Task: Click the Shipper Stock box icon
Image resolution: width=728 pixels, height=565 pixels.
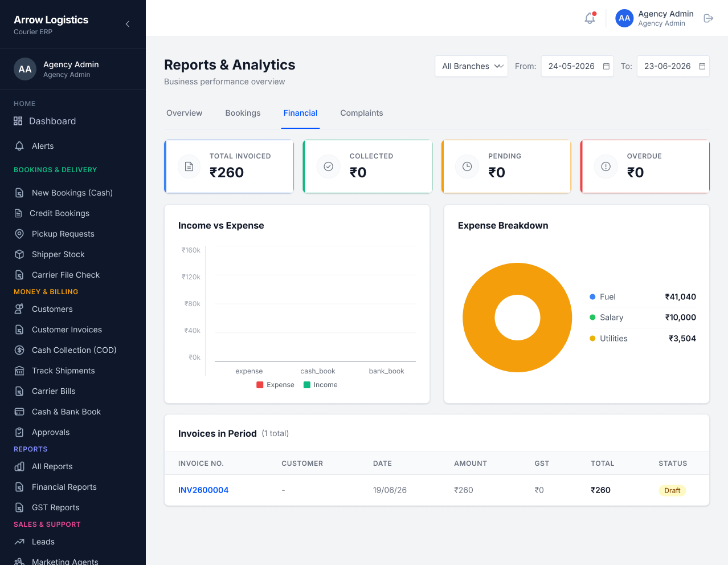Action: coord(19,254)
